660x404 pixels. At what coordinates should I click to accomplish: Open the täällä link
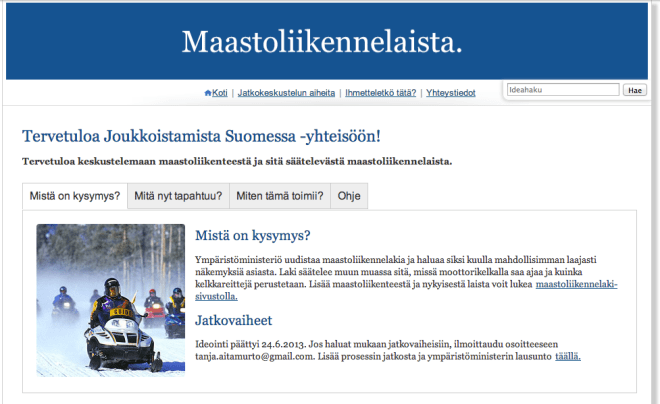tap(567, 356)
